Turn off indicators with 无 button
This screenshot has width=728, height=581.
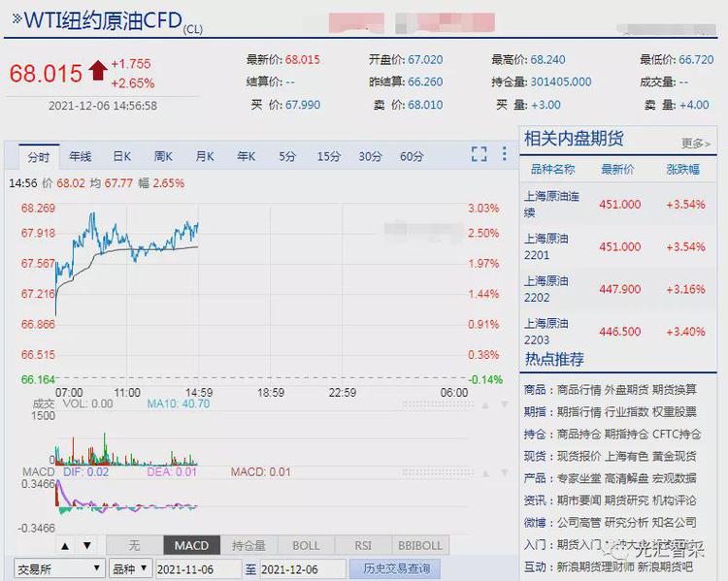coord(134,546)
